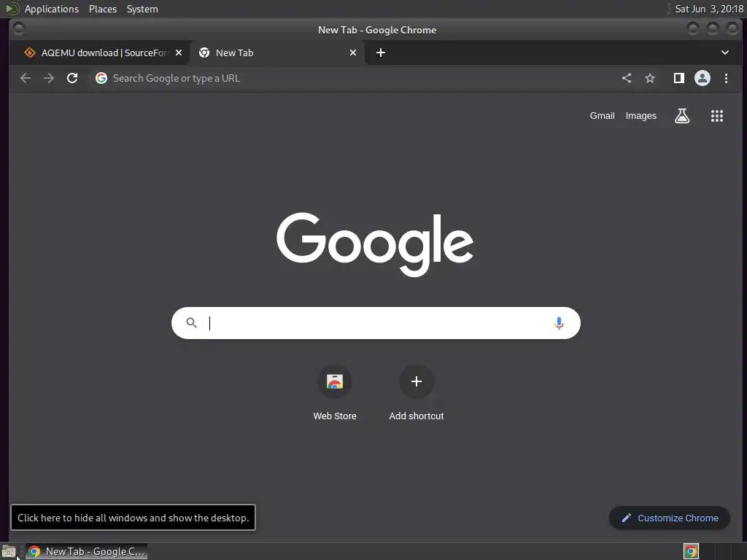Image resolution: width=747 pixels, height=560 pixels.
Task: Open Search Labs flask icon
Action: [x=682, y=116]
